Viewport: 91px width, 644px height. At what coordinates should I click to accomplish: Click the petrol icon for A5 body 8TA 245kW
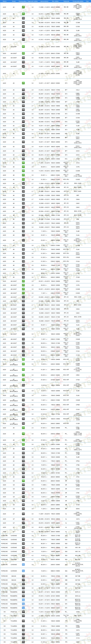[23, 74]
